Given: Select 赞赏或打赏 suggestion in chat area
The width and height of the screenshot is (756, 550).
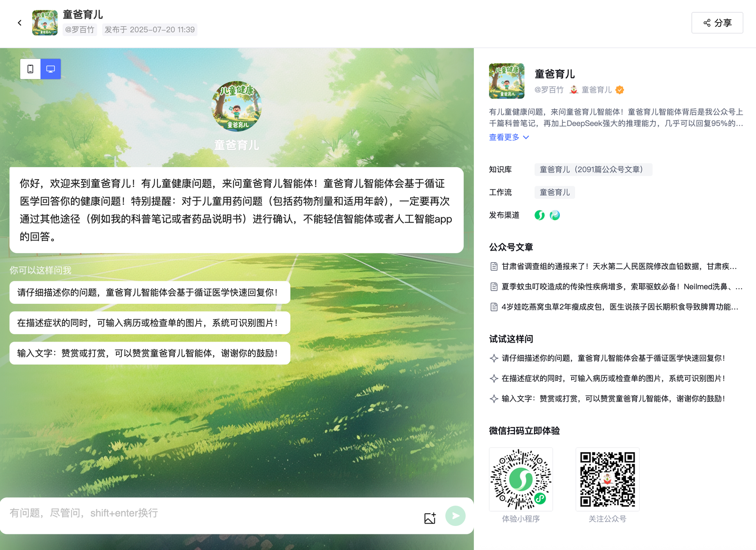Looking at the screenshot, I should (x=149, y=353).
